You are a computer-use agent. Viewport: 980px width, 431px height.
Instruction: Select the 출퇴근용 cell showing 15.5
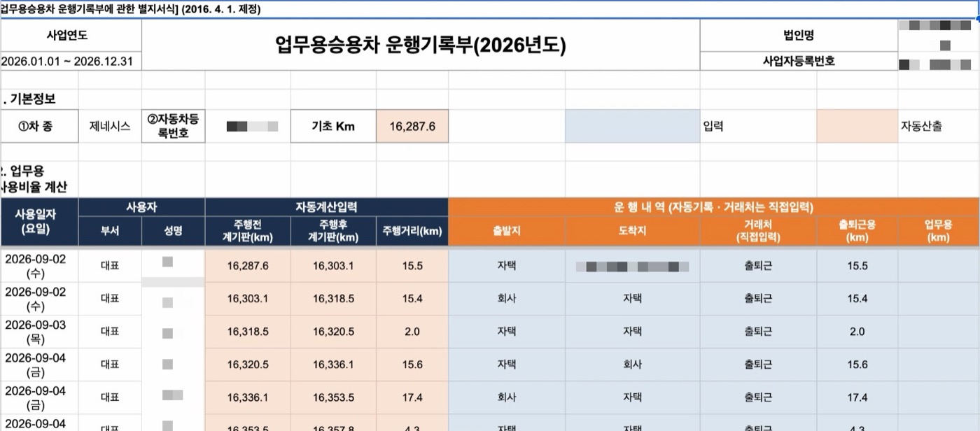857,266
